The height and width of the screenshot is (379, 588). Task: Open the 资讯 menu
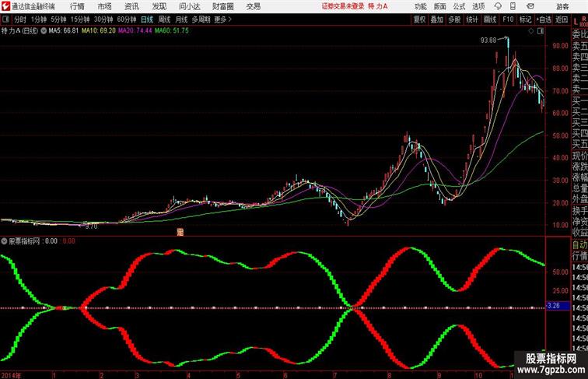tap(131, 6)
